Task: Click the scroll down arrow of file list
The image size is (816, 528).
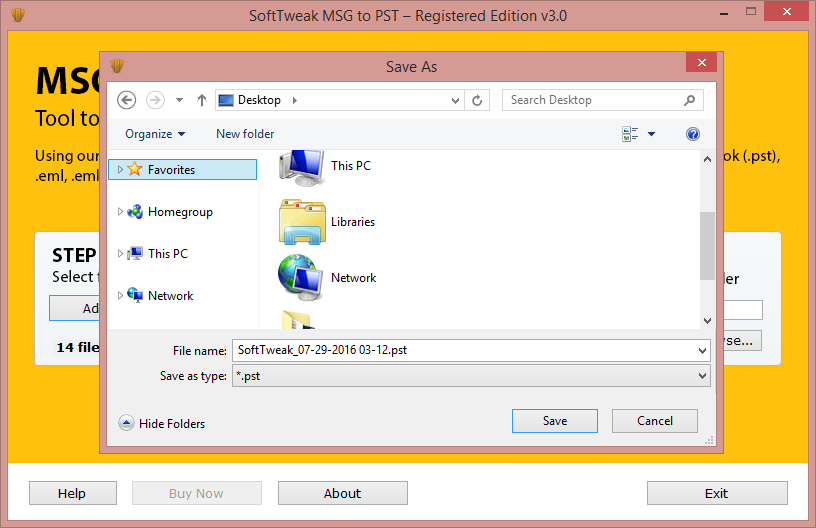Action: pos(707,320)
